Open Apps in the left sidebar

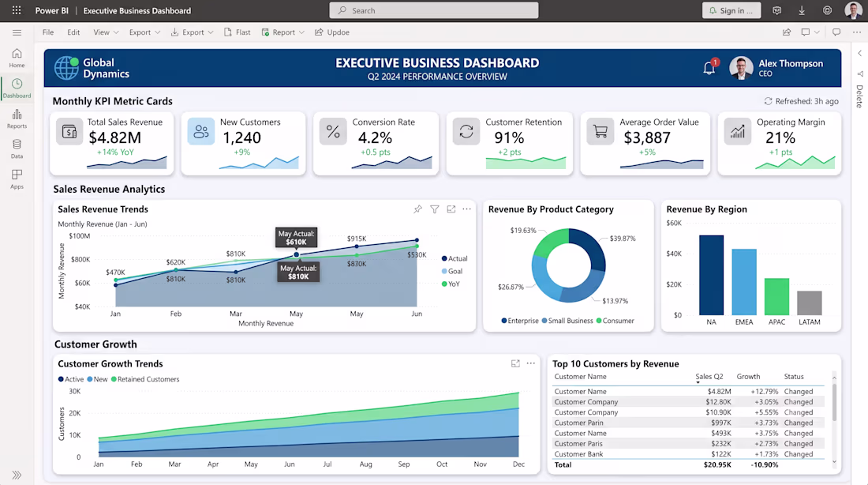coord(17,179)
